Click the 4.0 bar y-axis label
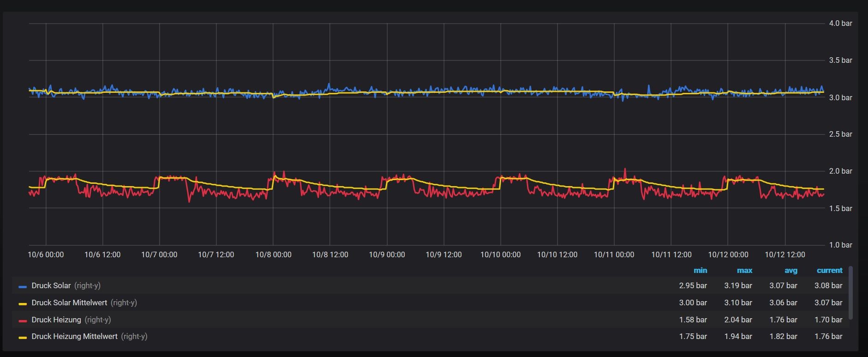Viewport: 868px width, 357px height. pyautogui.click(x=840, y=23)
